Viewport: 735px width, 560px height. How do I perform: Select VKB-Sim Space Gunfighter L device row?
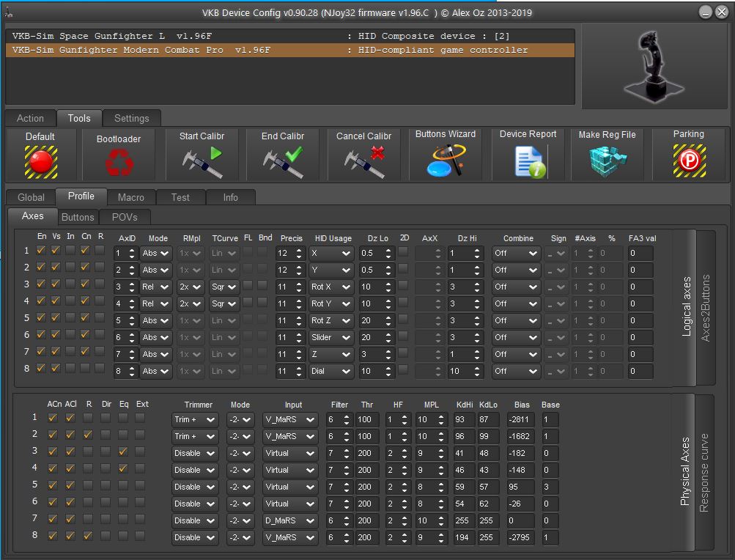click(290, 36)
